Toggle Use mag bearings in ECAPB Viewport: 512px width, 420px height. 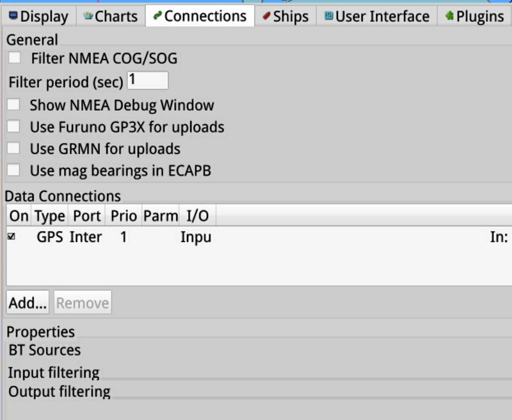click(13, 170)
